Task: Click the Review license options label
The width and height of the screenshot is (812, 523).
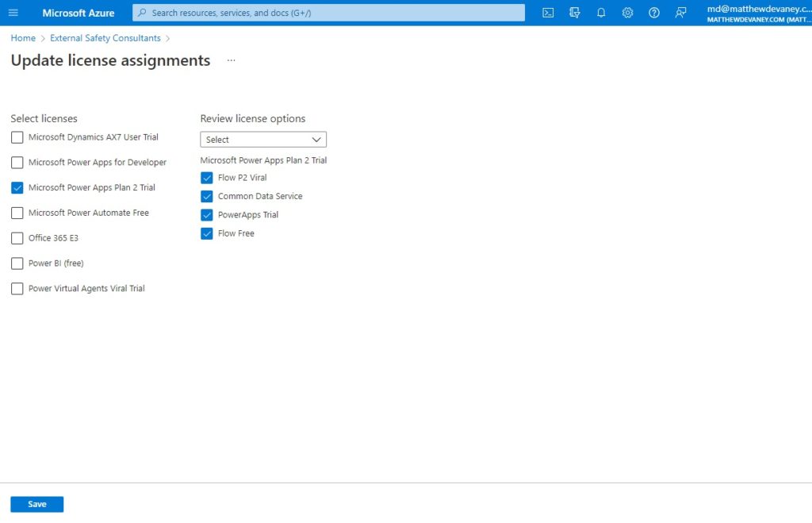Action: 253,119
